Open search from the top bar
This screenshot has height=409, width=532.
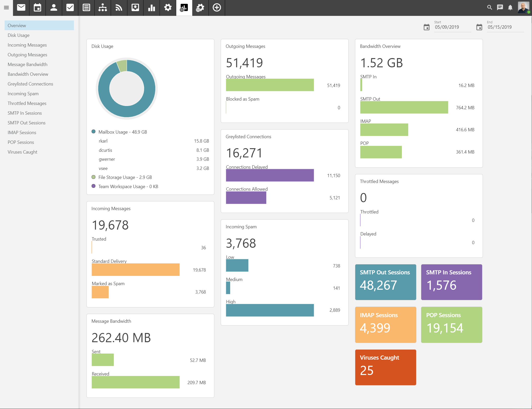[x=490, y=8]
